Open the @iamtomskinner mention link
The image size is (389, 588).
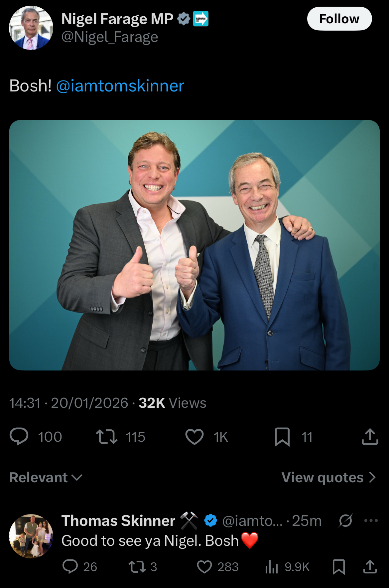(120, 86)
